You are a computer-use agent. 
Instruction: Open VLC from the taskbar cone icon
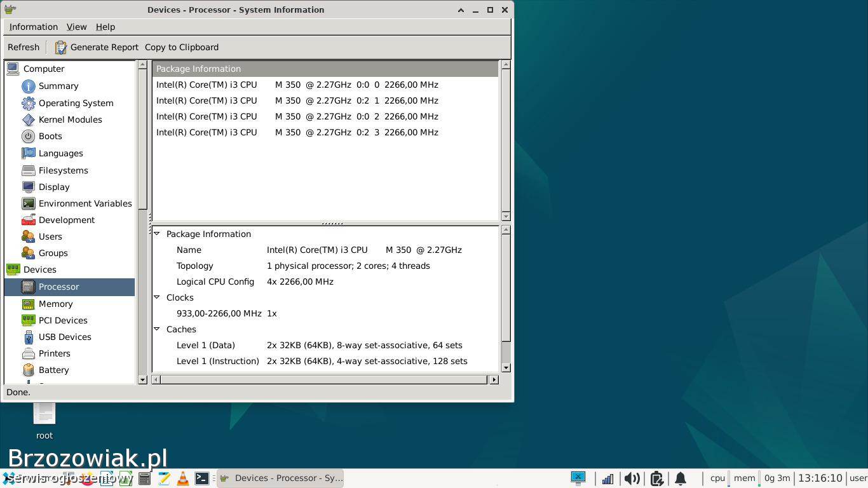(182, 478)
